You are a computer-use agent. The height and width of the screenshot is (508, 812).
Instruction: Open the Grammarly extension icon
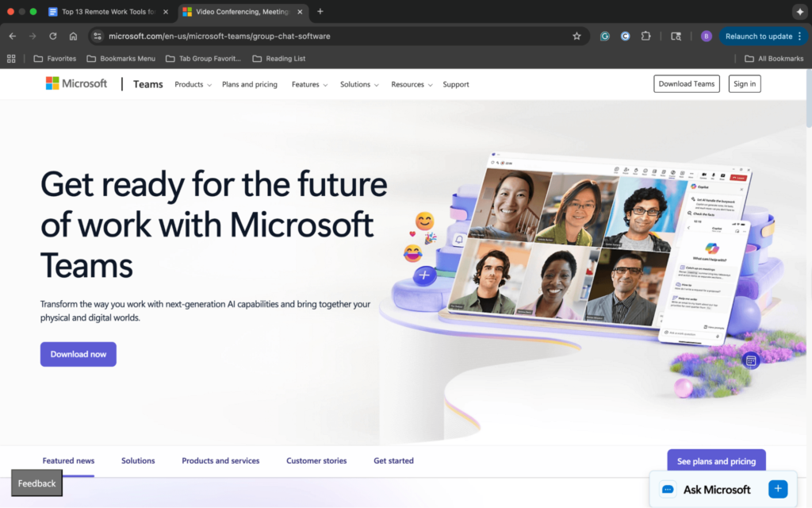(x=605, y=37)
